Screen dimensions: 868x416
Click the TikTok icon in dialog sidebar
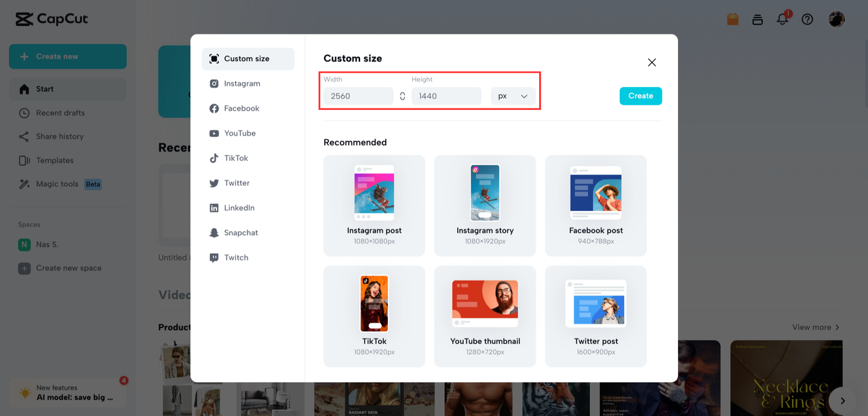click(x=214, y=158)
